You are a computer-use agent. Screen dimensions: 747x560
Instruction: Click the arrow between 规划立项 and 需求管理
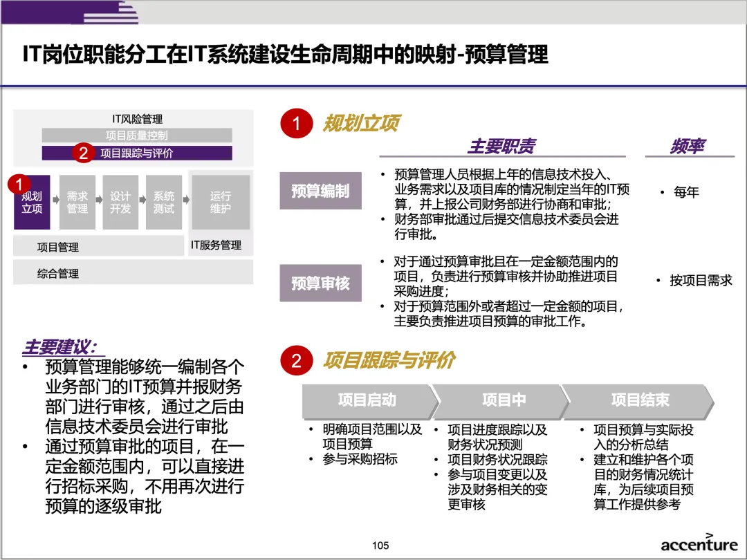click(x=55, y=200)
